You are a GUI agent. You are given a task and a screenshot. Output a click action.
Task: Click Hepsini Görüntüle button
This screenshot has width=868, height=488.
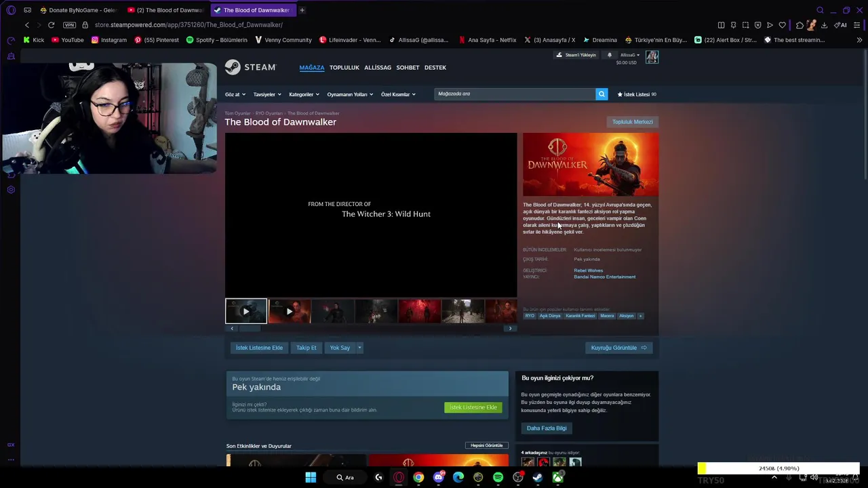487,445
